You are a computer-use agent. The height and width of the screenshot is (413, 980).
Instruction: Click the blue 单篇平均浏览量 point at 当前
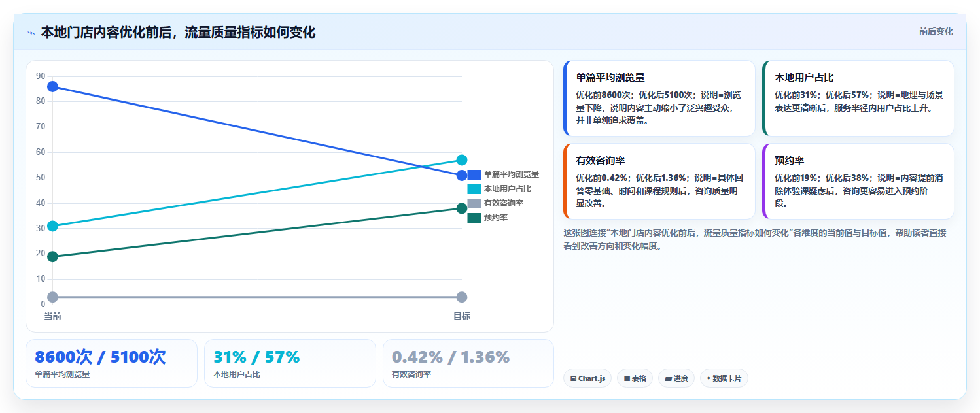(x=53, y=87)
